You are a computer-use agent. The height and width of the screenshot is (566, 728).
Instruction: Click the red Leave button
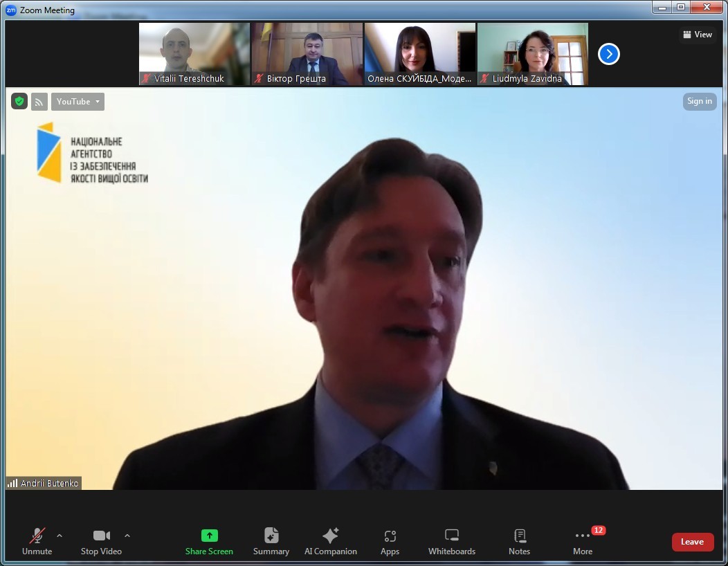[x=692, y=542]
